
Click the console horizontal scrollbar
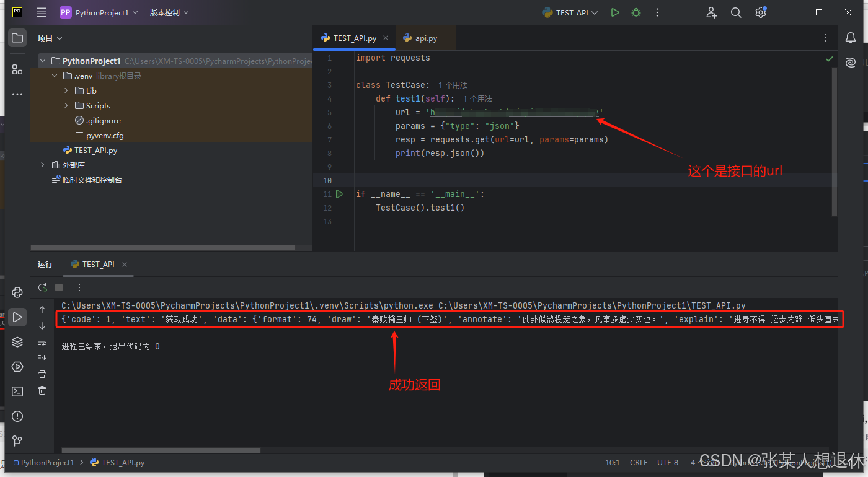click(x=161, y=450)
